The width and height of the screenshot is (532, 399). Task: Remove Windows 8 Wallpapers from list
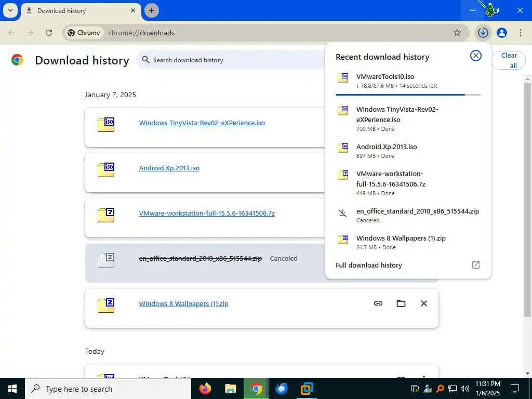(424, 303)
